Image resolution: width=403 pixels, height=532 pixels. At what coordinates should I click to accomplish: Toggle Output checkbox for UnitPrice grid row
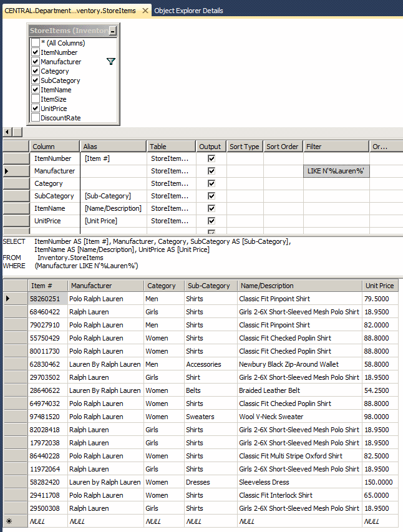[211, 221]
